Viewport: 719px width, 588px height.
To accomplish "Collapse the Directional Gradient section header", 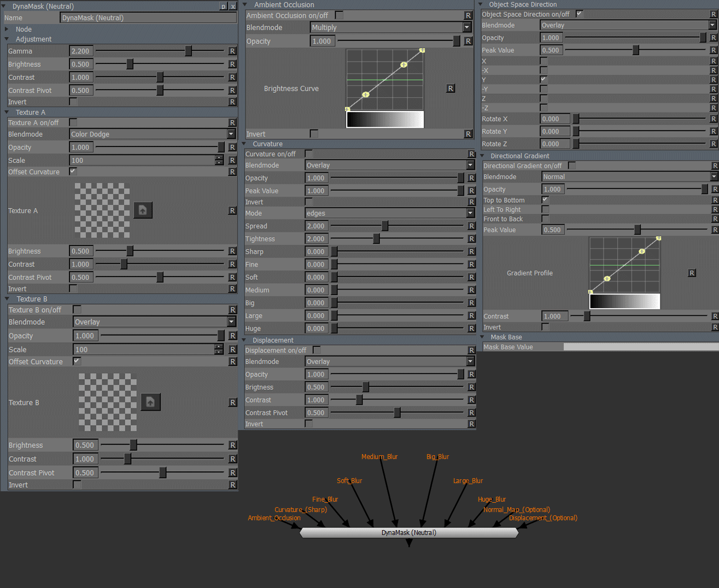I will (482, 156).
